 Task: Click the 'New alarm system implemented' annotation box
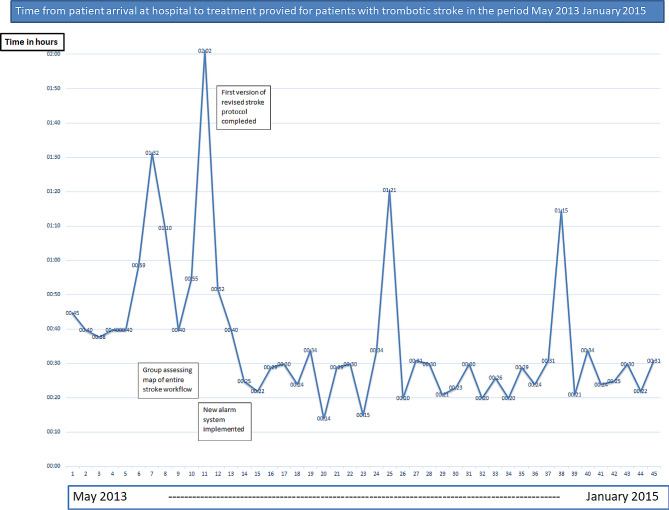(225, 421)
